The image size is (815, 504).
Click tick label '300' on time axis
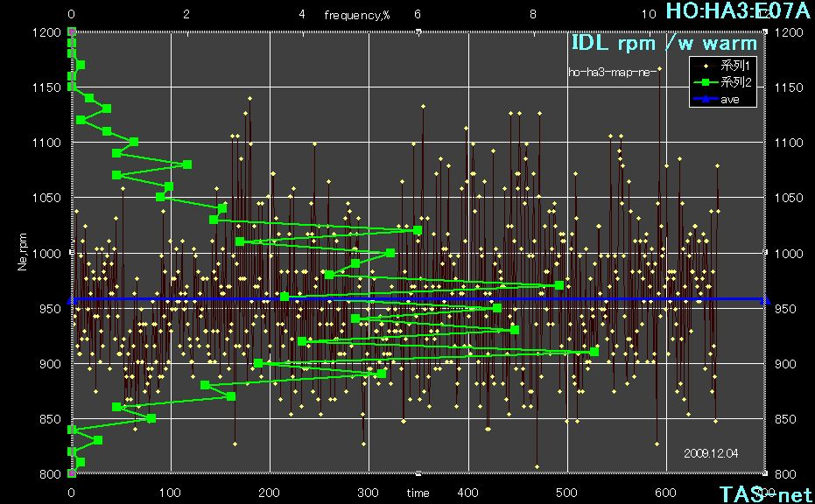click(368, 493)
